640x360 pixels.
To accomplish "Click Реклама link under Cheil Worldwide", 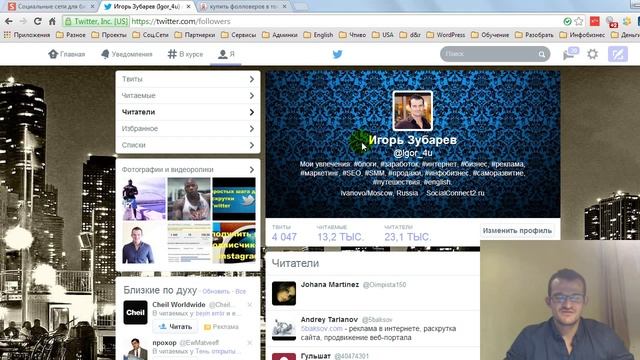I will tap(221, 327).
